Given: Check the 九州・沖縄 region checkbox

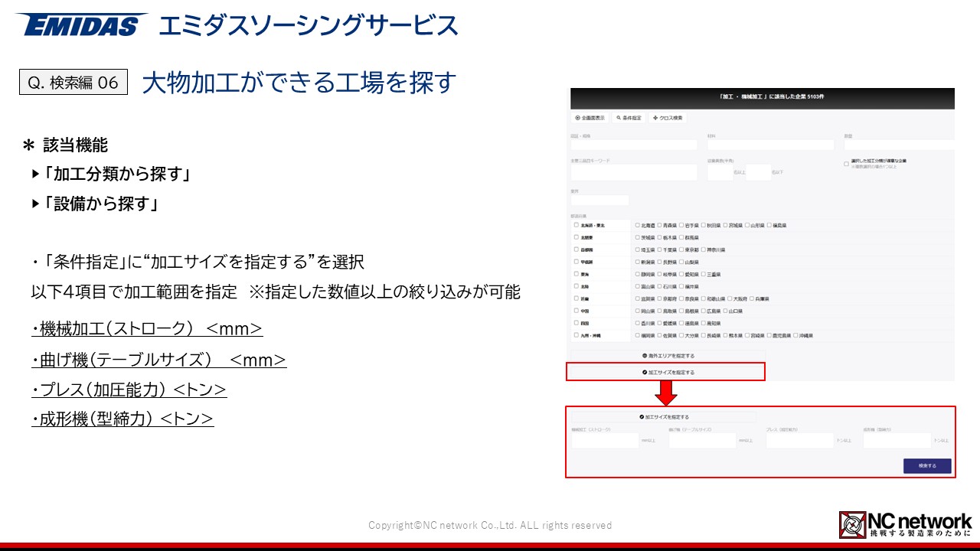Looking at the screenshot, I should (x=577, y=335).
